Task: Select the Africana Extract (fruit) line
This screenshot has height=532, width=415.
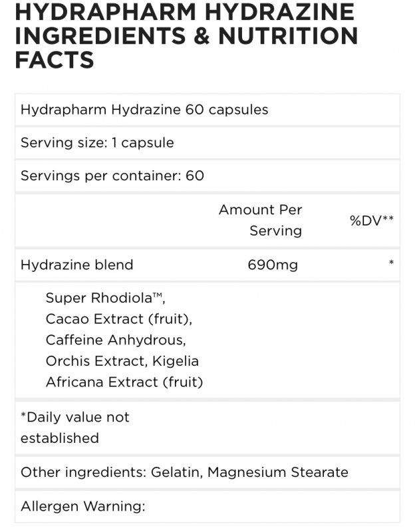Action: click(x=124, y=382)
